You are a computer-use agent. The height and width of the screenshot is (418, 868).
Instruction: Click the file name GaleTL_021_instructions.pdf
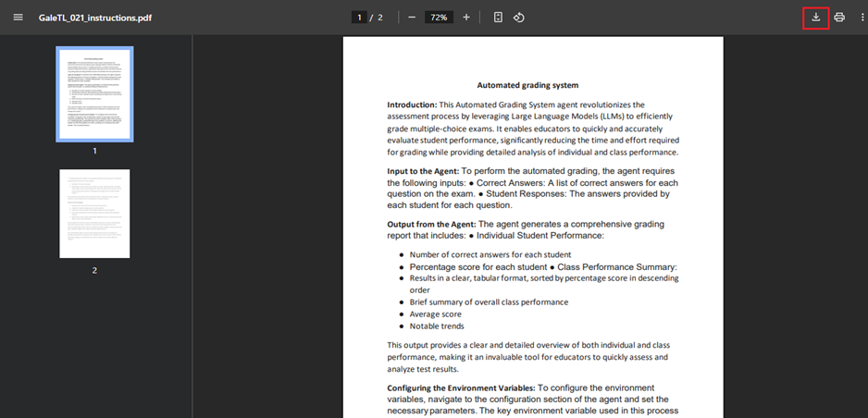tap(95, 18)
